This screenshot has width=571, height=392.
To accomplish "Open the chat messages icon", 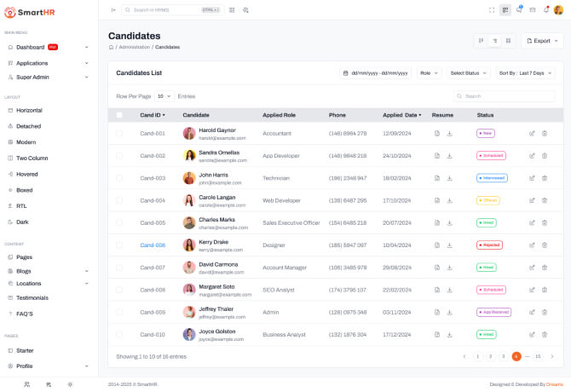I will coord(519,9).
